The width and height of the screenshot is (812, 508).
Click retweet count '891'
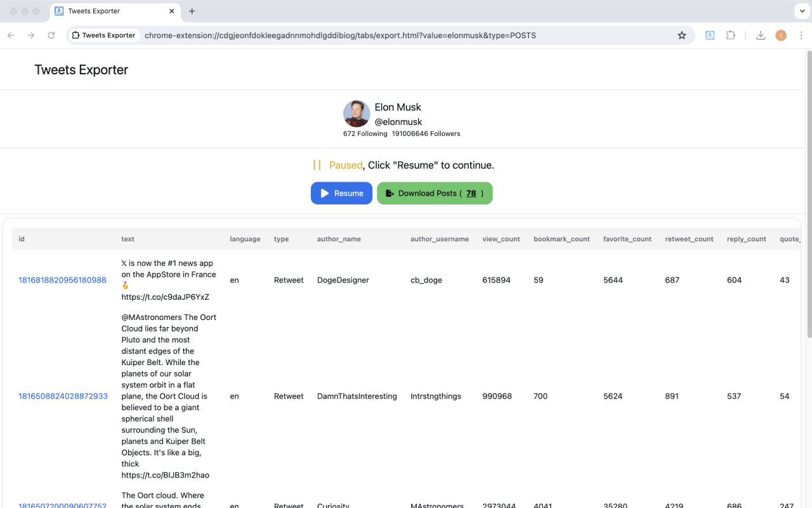[672, 396]
